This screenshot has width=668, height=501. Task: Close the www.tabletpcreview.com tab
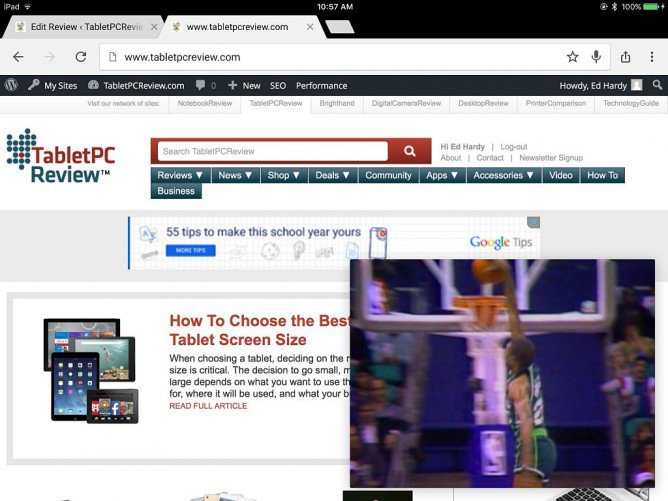[x=310, y=27]
